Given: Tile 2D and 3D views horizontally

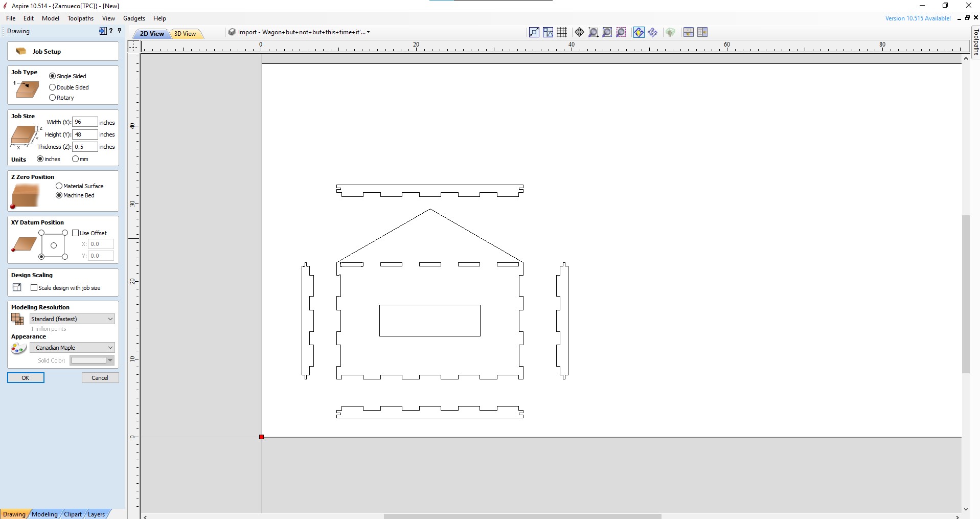Looking at the screenshot, I should pos(688,32).
